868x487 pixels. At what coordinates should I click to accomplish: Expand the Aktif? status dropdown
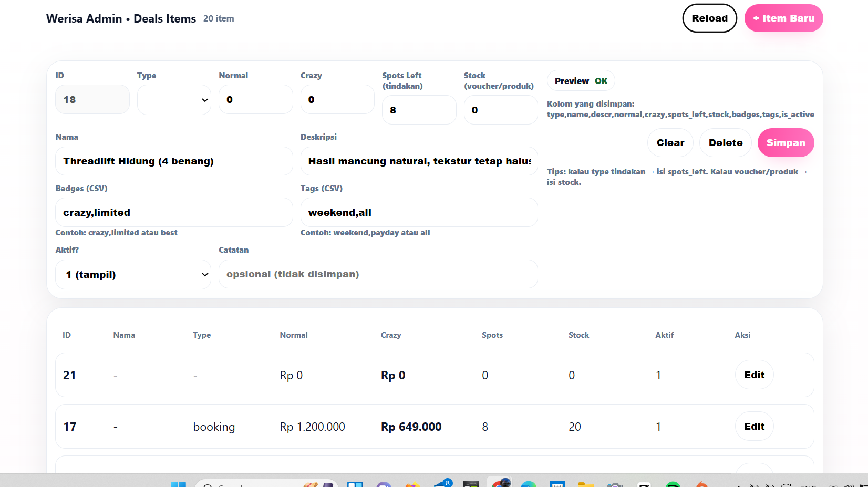coord(133,275)
